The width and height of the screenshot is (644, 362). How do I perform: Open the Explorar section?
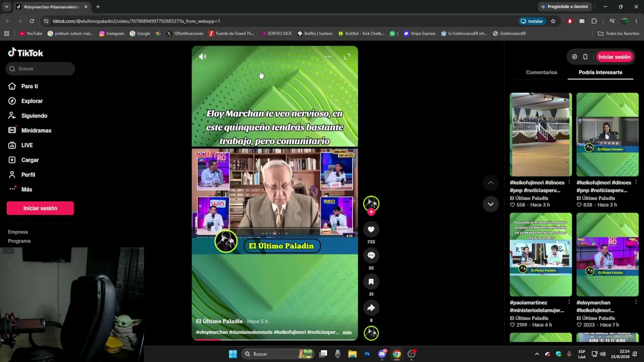(32, 101)
